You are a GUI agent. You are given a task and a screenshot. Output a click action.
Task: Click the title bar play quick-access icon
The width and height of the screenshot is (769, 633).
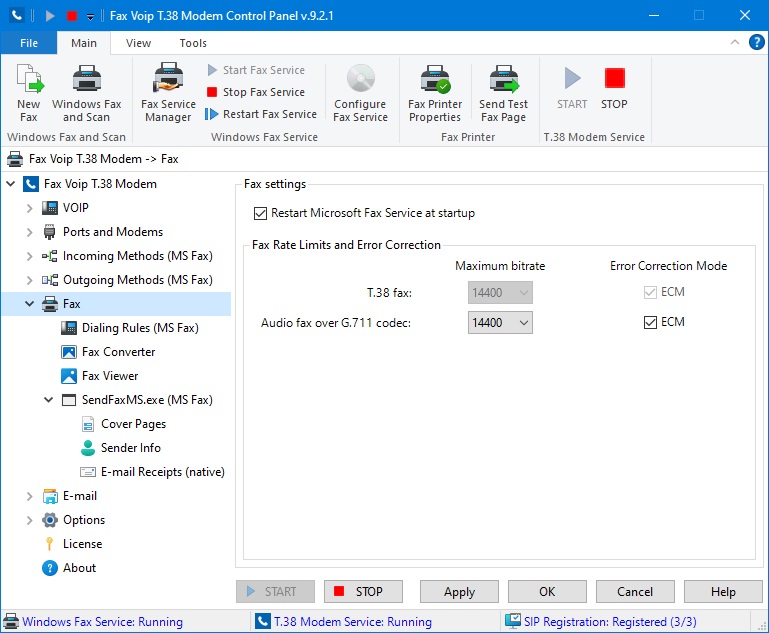(50, 16)
